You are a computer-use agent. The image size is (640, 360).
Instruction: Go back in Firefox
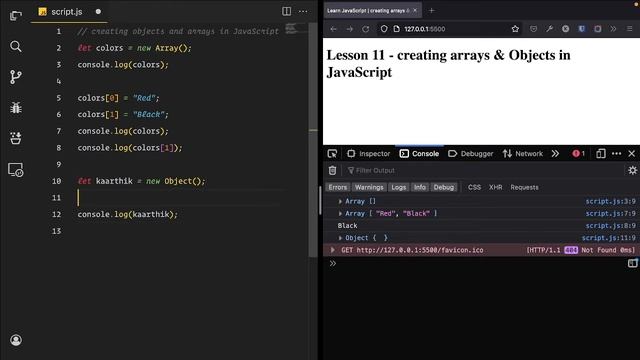click(x=333, y=29)
